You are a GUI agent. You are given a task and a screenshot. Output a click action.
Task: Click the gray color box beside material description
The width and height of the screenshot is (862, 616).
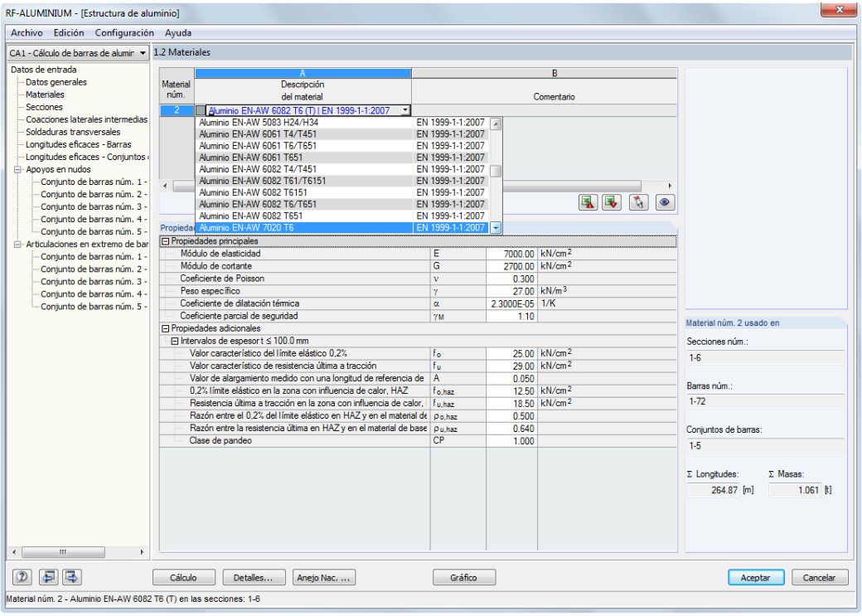(x=201, y=110)
